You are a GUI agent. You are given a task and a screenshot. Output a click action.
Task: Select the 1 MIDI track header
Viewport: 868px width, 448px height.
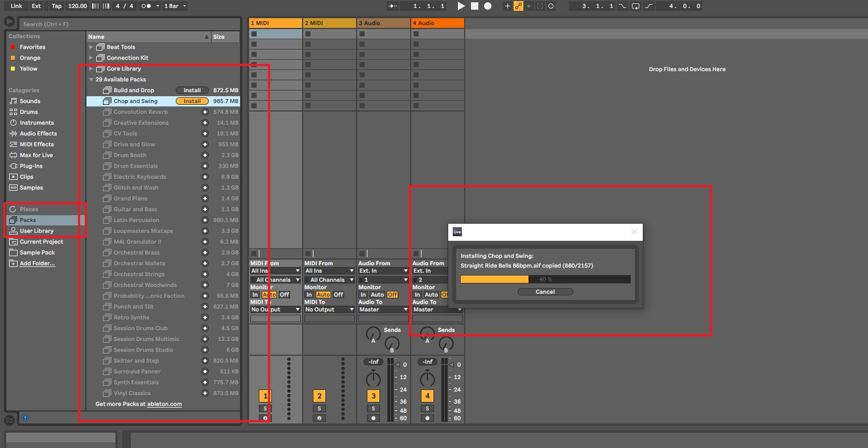(x=276, y=23)
